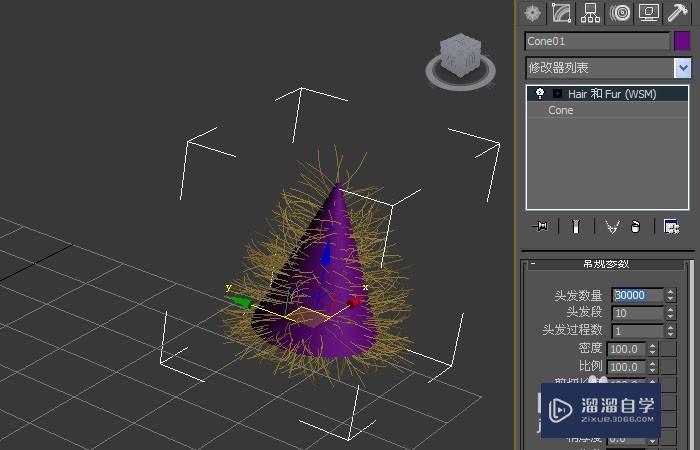Click the map button beside 比例
This screenshot has height=450, width=700.
pyautogui.click(x=669, y=367)
